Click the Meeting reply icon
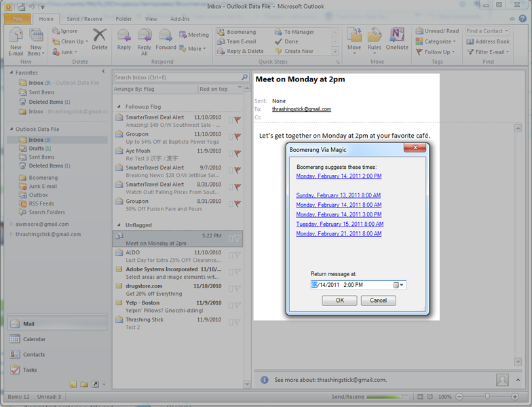532x407 pixels. pos(194,35)
